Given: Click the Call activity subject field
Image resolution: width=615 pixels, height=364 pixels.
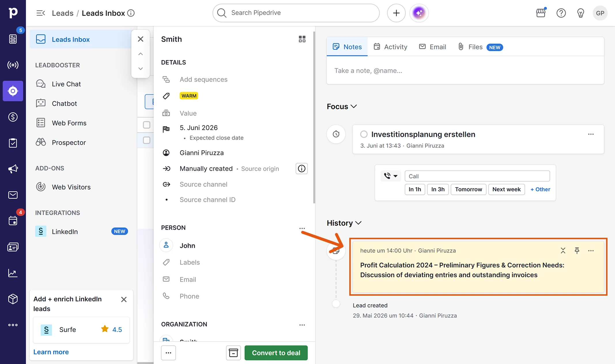Looking at the screenshot, I should (x=477, y=176).
